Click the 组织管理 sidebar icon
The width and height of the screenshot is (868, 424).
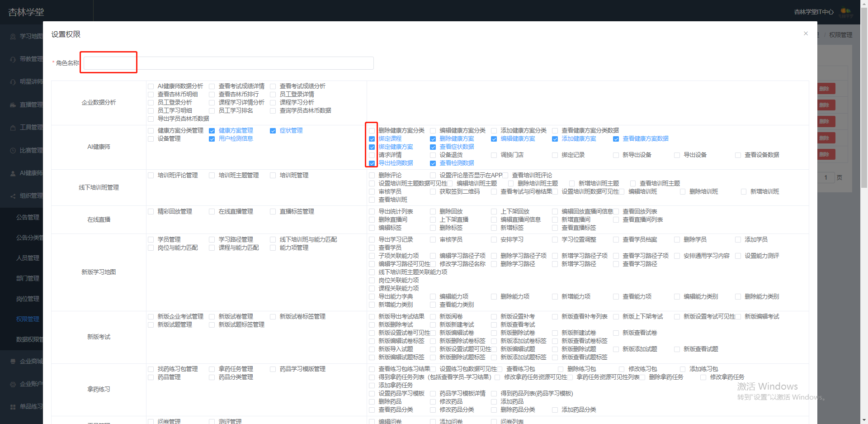pyautogui.click(x=13, y=196)
